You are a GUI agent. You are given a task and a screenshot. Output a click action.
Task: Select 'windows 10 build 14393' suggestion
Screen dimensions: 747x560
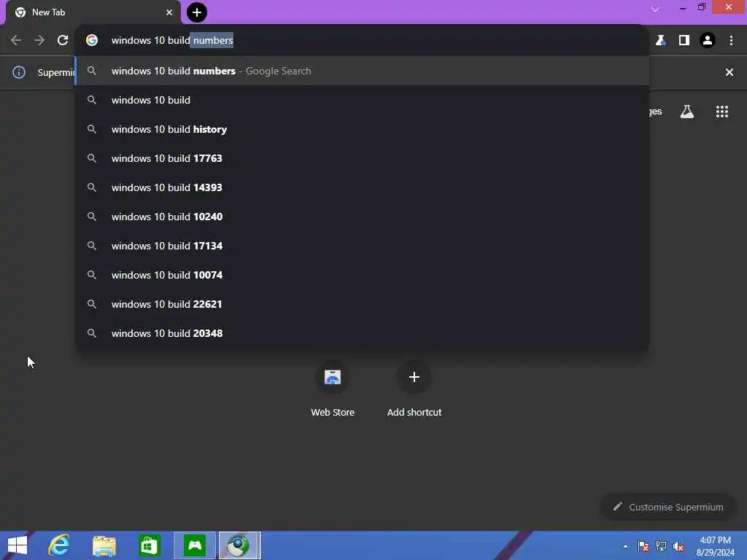coord(362,187)
